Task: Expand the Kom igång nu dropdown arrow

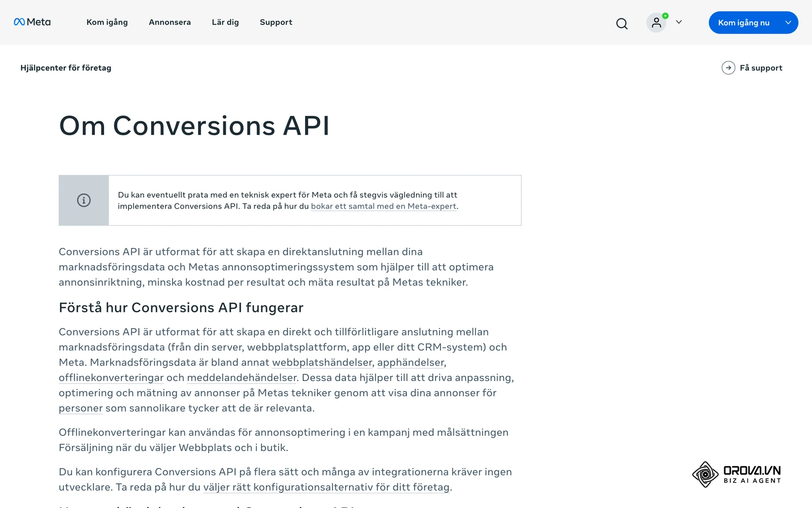Action: (788, 22)
